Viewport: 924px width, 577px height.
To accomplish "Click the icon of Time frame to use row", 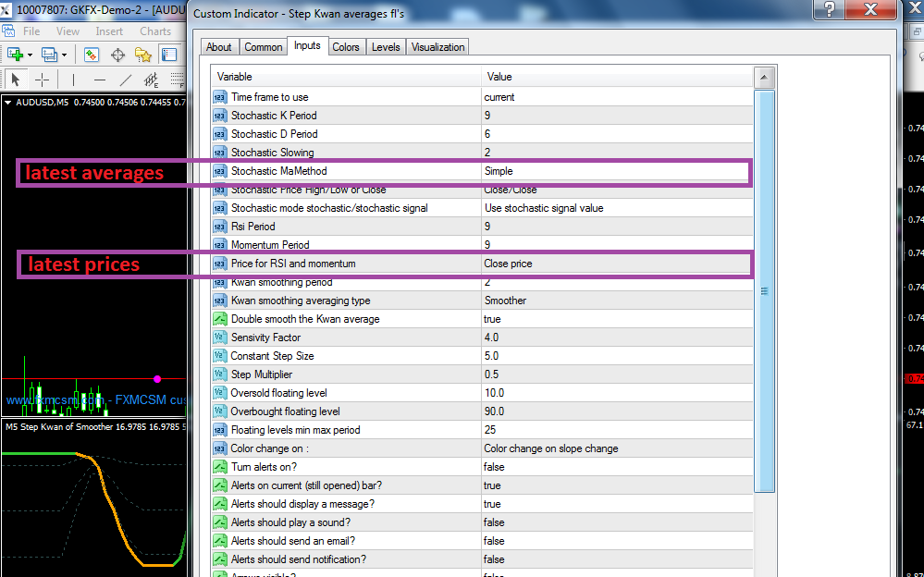I will point(220,97).
